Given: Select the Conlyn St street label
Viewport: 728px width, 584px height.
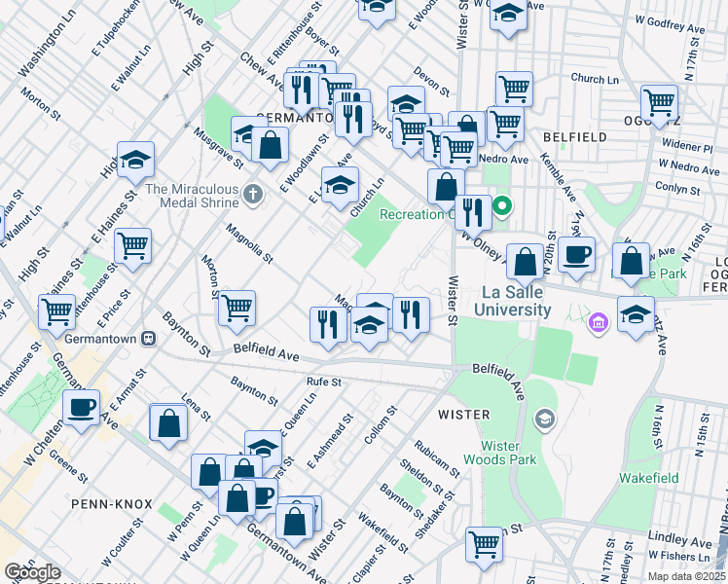Looking at the screenshot, I should click(677, 188).
